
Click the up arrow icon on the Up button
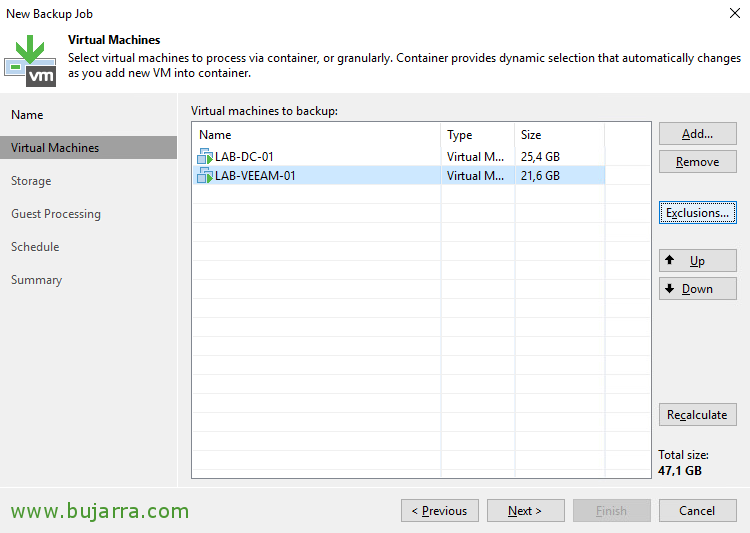point(670,260)
